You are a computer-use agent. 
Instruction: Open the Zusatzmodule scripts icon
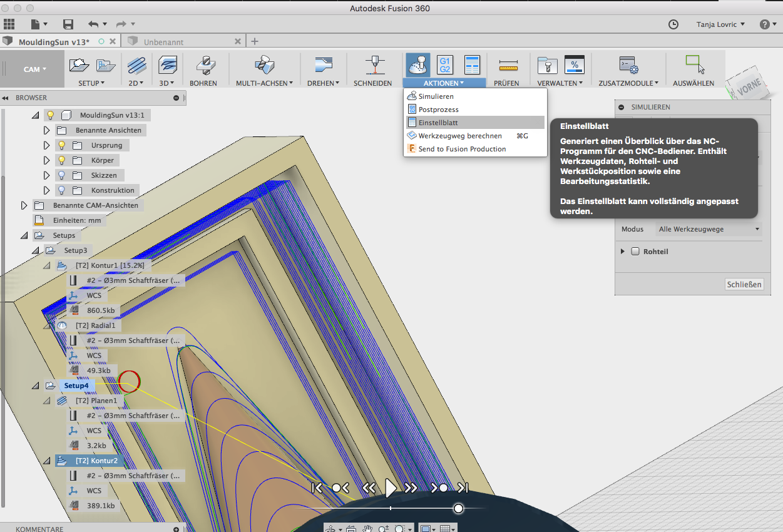pos(628,65)
